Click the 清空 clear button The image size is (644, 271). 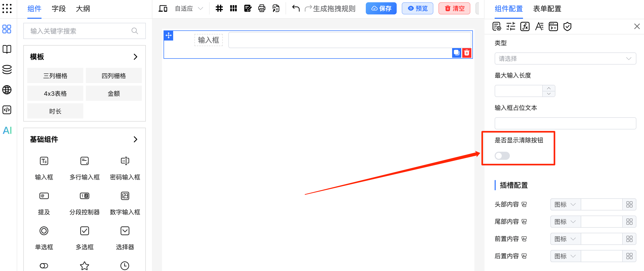[454, 9]
